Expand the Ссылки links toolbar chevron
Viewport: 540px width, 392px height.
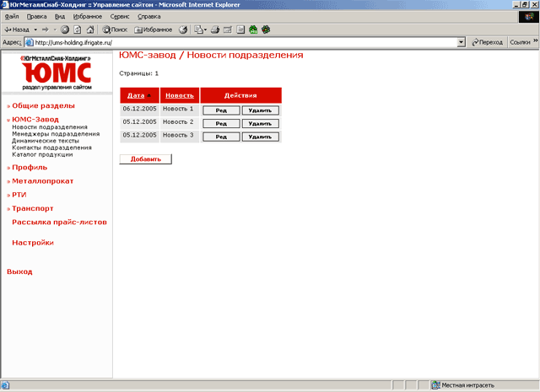(x=536, y=40)
